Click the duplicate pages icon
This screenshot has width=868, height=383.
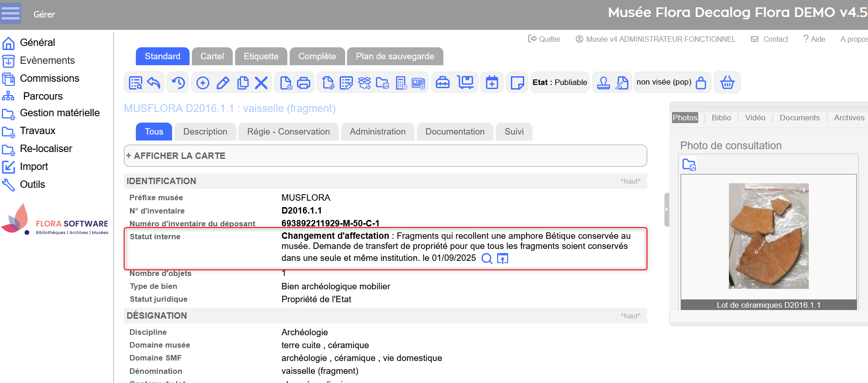(243, 83)
